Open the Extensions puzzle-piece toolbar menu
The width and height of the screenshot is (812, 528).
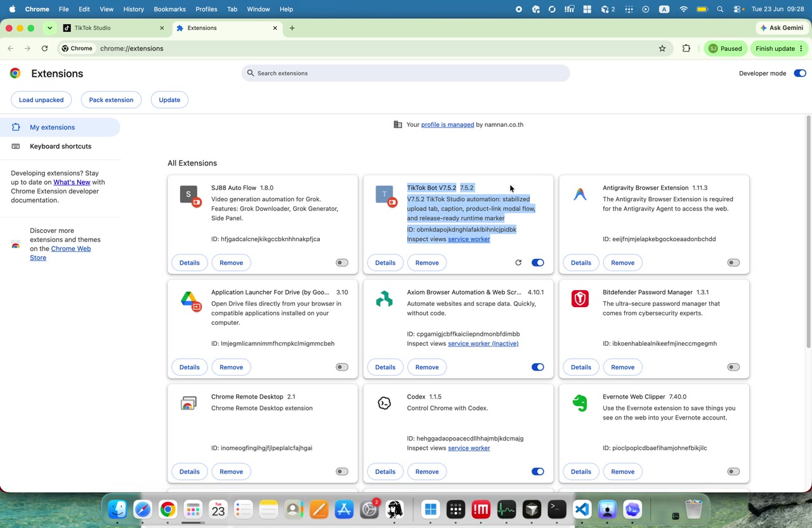[x=686, y=48]
